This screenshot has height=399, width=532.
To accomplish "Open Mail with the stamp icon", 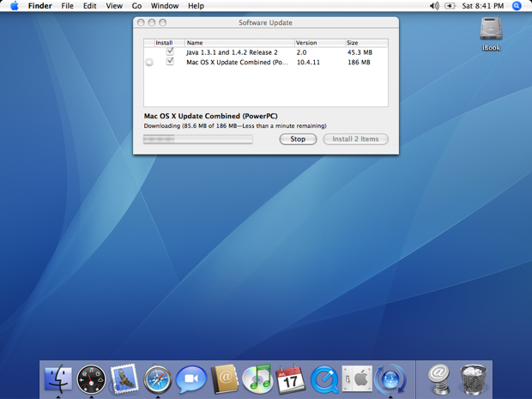I will coord(124,378).
